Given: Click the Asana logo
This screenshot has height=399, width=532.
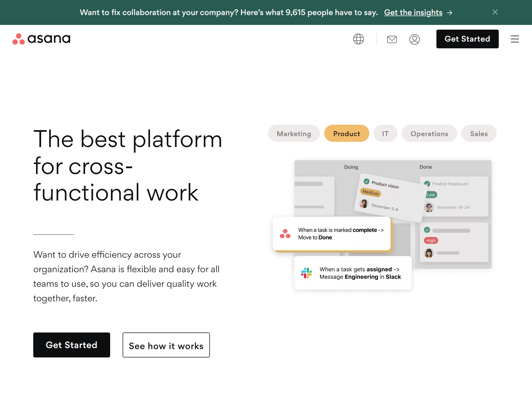Looking at the screenshot, I should [x=42, y=39].
